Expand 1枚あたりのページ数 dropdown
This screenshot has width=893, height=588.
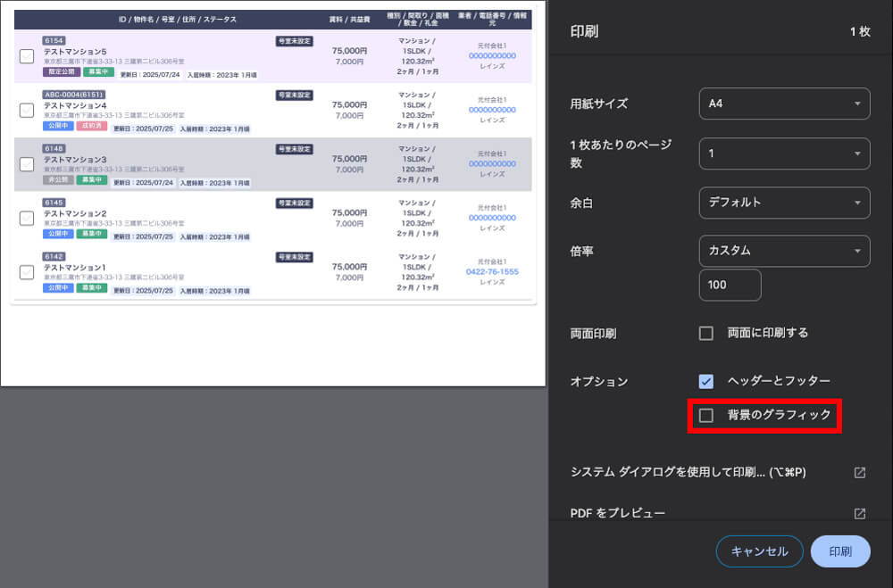coord(784,153)
